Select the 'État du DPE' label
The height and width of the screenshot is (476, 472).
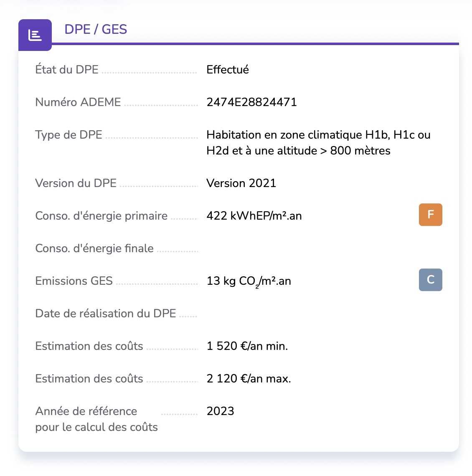coord(67,70)
